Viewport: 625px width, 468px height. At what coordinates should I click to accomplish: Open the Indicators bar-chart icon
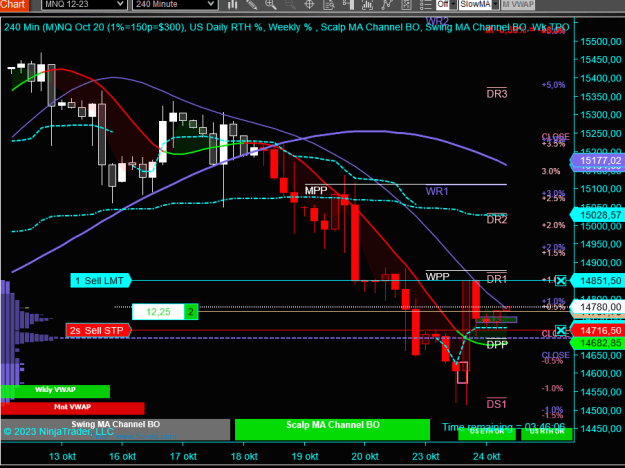367,4
